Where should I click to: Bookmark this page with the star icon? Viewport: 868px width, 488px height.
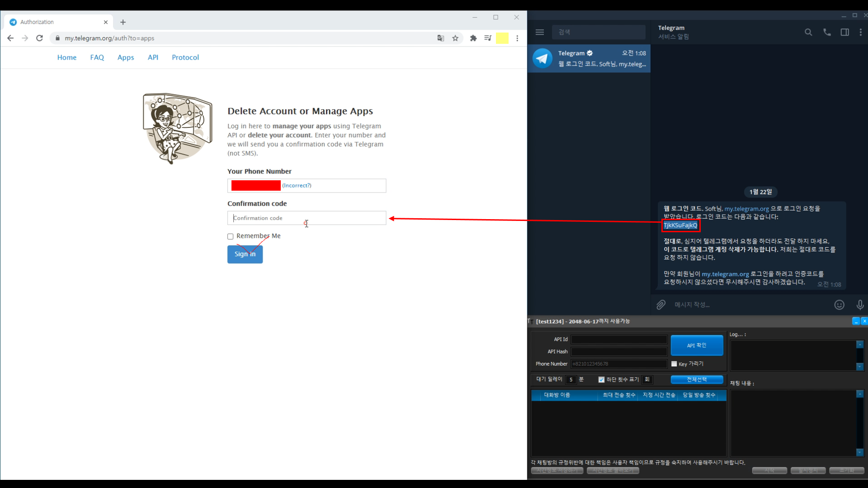pos(455,38)
